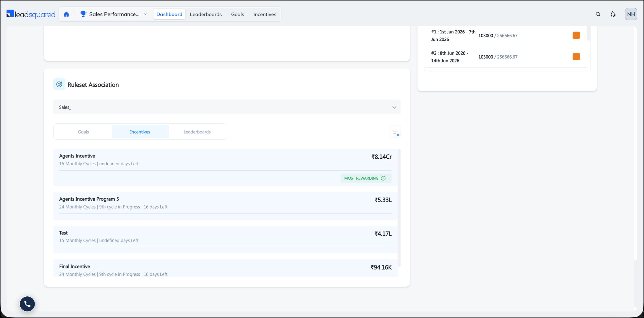Viewport: 644px width, 318px height.
Task: Open the Test incentive card
Action: [x=225, y=239]
